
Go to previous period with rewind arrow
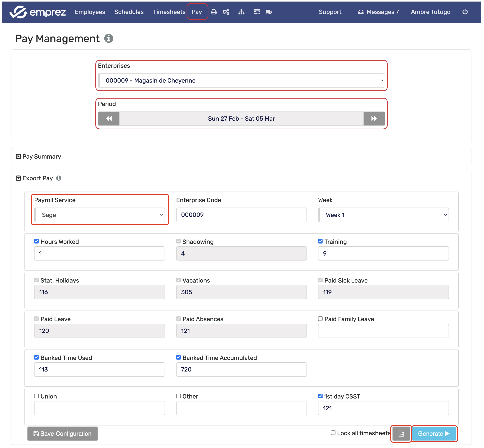(109, 119)
